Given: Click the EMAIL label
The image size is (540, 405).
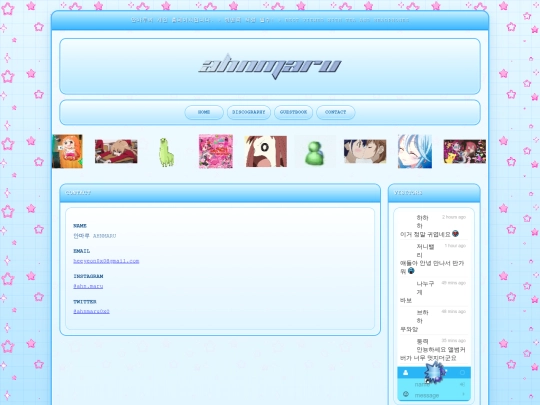Looking at the screenshot, I should (x=82, y=251).
